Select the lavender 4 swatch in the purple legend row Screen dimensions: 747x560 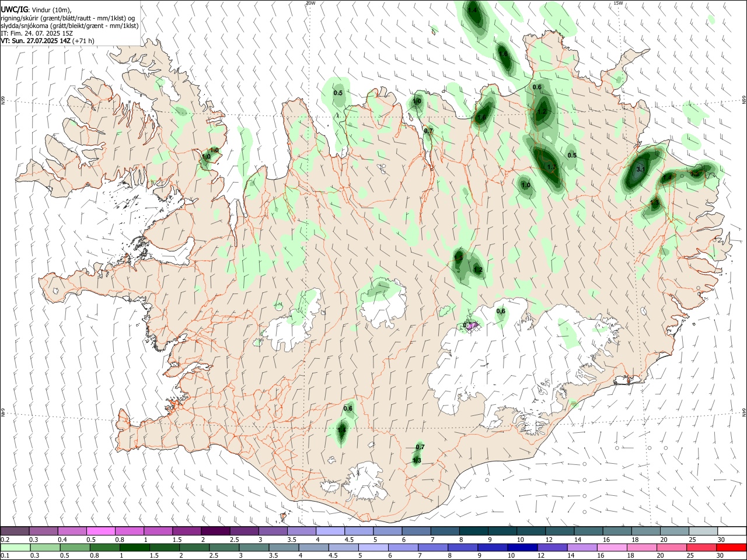[330, 531]
